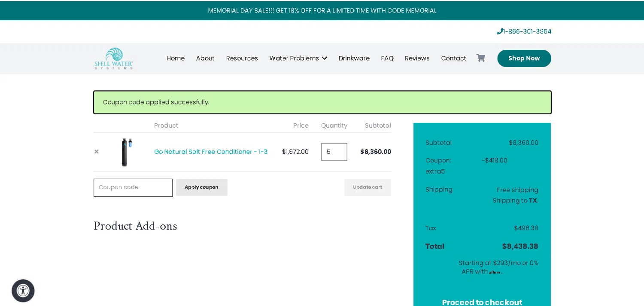Click the Tax value $496.38

(526, 228)
